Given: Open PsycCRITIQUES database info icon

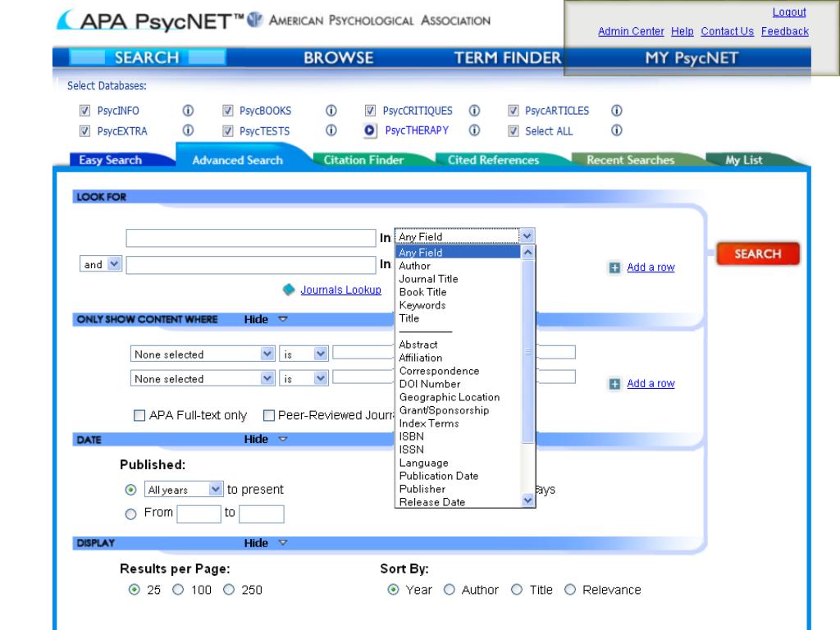Looking at the screenshot, I should pos(474,111).
